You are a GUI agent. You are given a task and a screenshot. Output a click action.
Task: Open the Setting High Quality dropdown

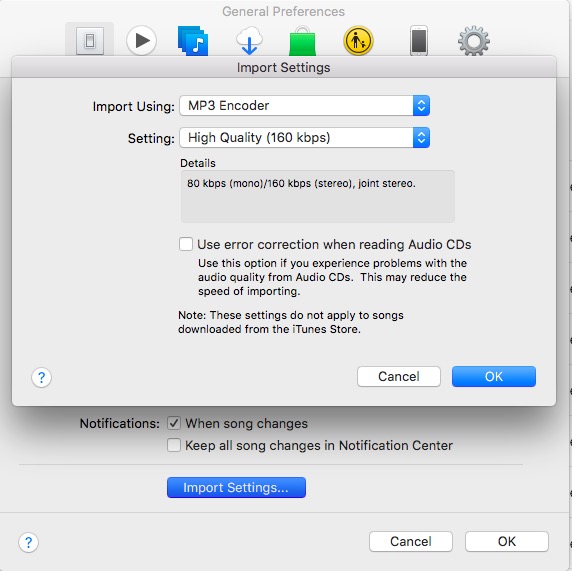coord(304,138)
